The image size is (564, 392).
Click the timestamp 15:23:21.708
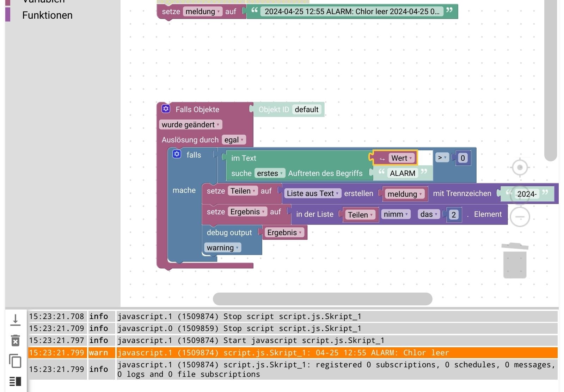57,317
